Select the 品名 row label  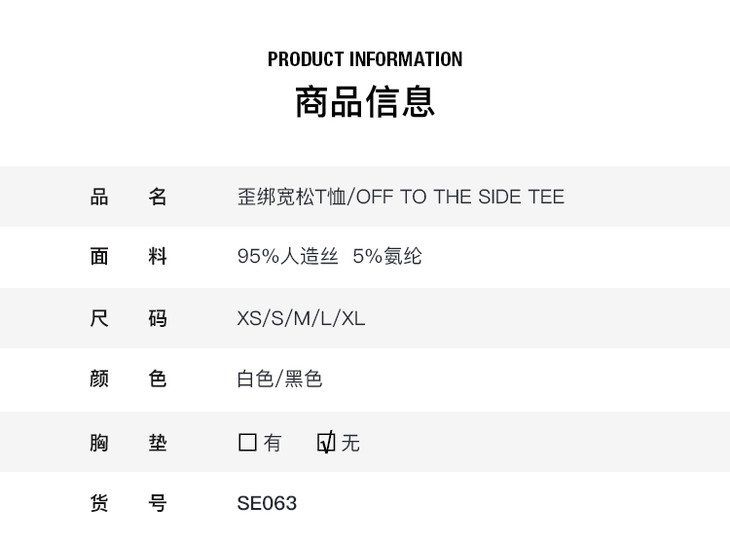click(128, 197)
